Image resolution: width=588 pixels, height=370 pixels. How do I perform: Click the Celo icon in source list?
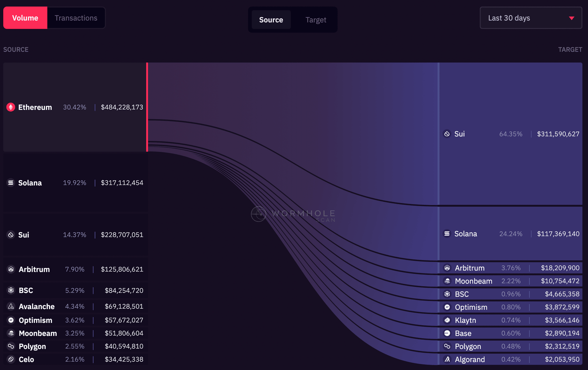[11, 359]
